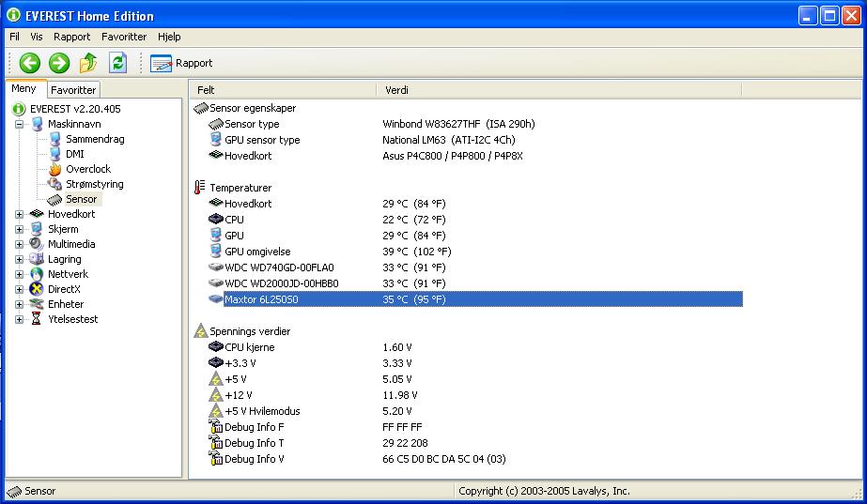Screen dimensions: 867x504
Task: Open the Hjelp menu
Action: point(169,37)
